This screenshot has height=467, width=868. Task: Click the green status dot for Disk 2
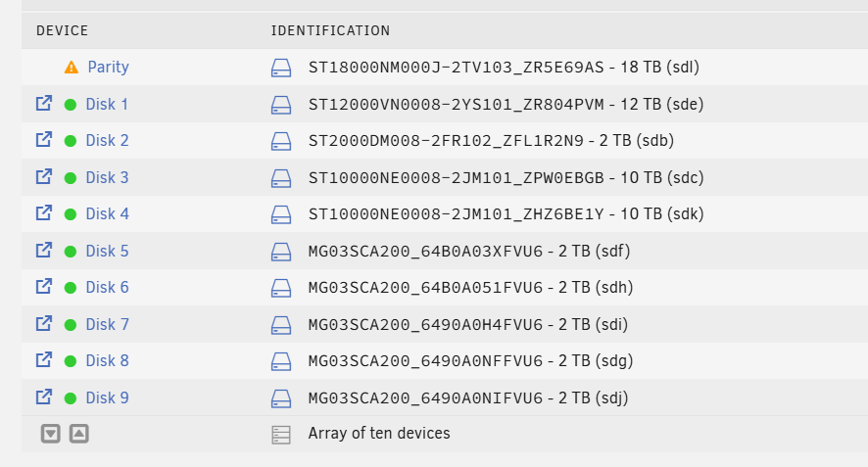pos(71,141)
